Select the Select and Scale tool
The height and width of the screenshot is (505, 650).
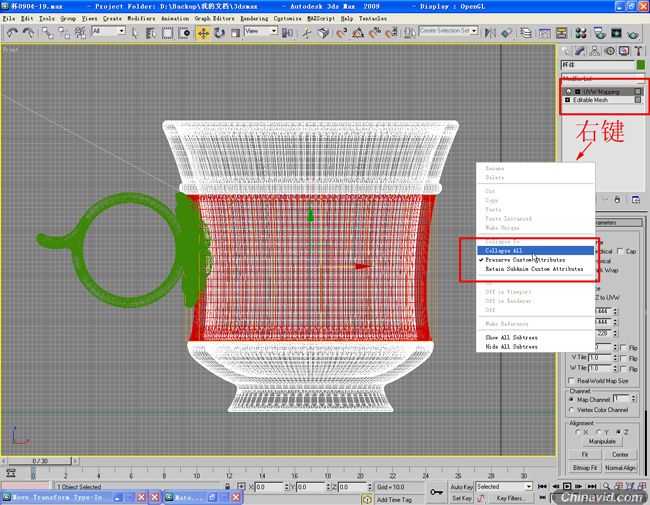pos(235,33)
